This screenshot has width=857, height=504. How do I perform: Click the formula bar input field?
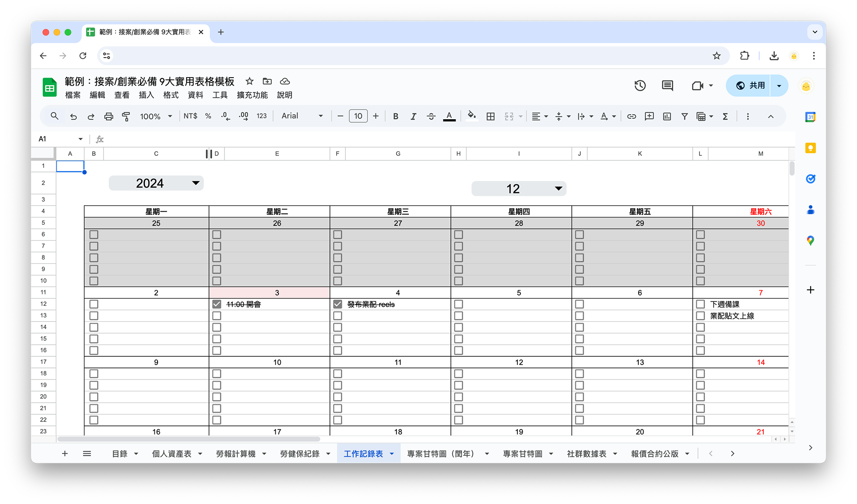[x=402, y=139]
